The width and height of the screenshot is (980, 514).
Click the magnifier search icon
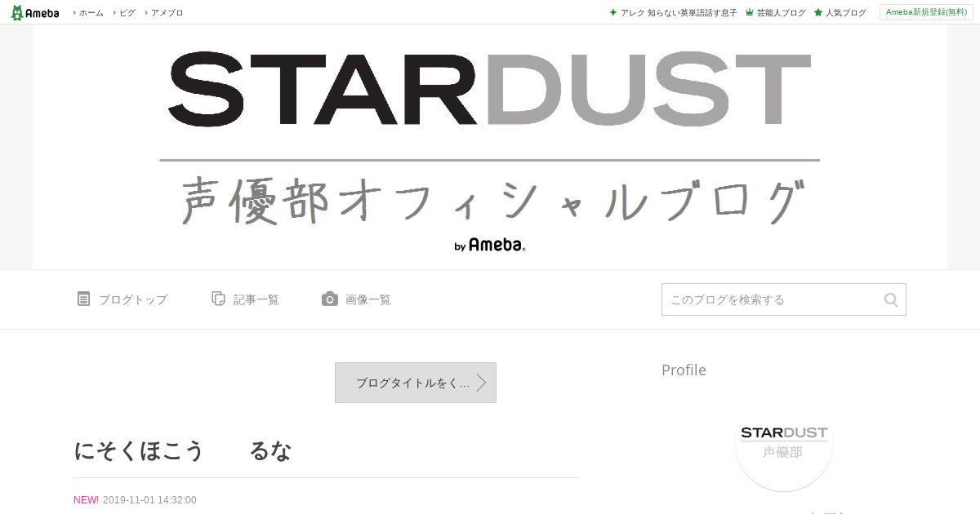(891, 299)
